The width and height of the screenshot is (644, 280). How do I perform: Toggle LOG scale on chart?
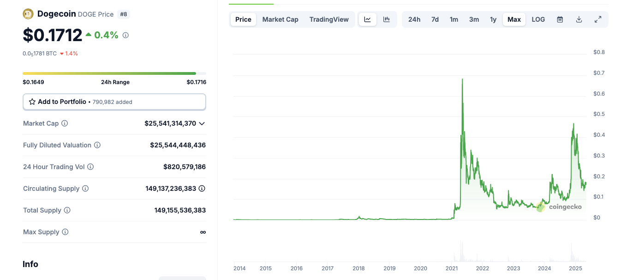click(x=538, y=19)
